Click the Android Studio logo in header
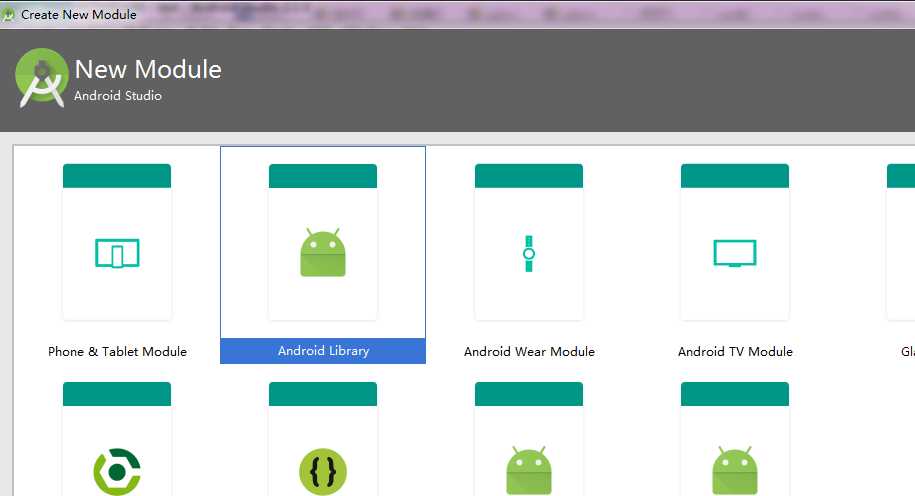Viewport: 915px width, 496px height. click(41, 78)
